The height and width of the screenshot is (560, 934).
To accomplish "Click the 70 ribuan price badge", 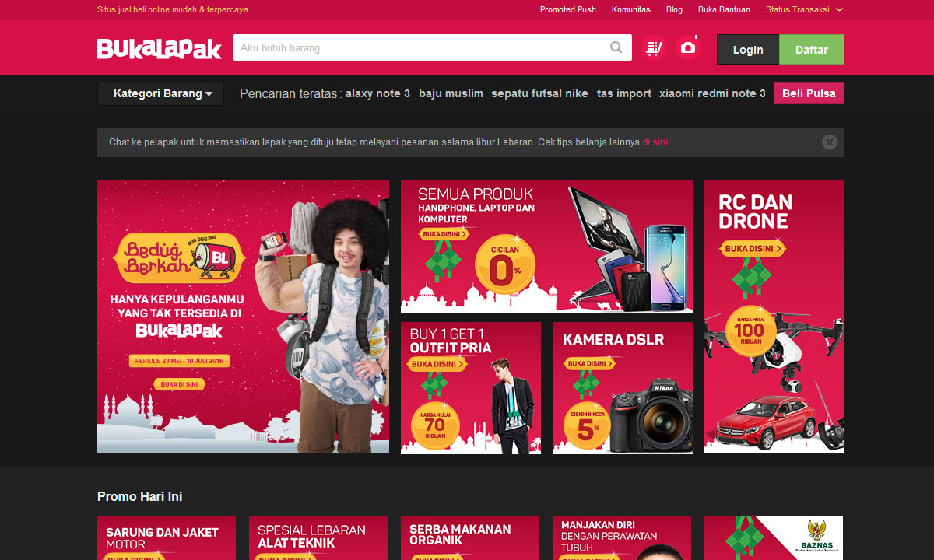I will pos(435,426).
